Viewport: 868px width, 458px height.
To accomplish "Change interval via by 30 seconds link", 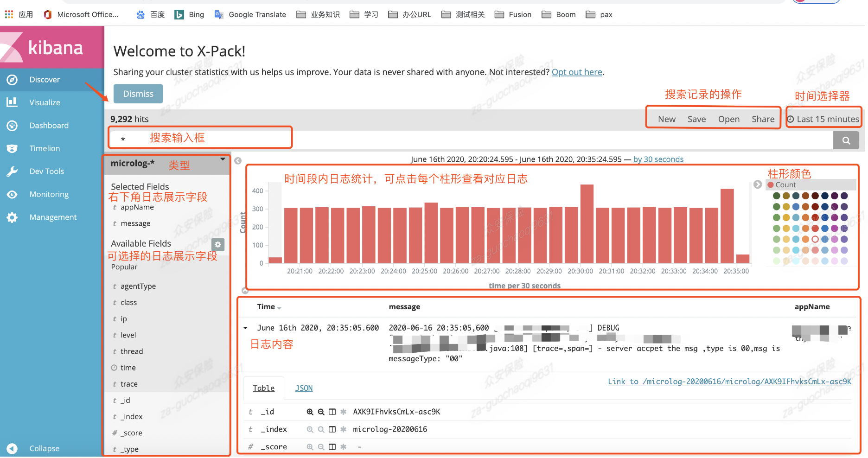I will (658, 159).
